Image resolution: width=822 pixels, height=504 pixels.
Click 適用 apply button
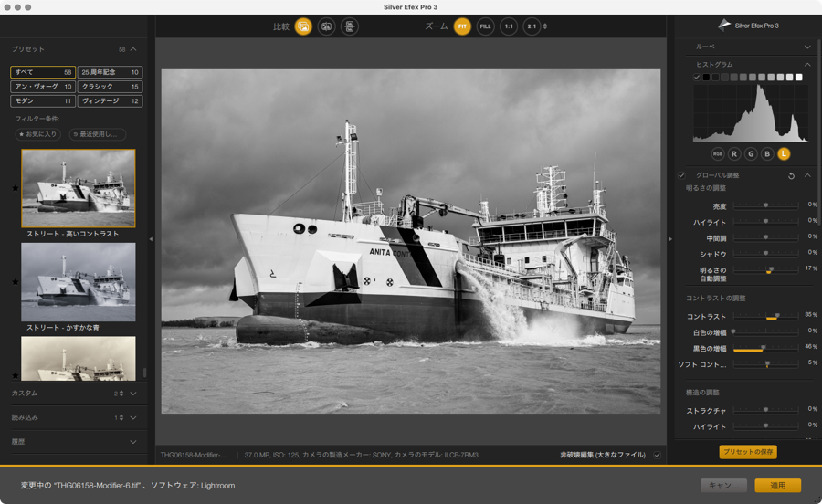(778, 486)
